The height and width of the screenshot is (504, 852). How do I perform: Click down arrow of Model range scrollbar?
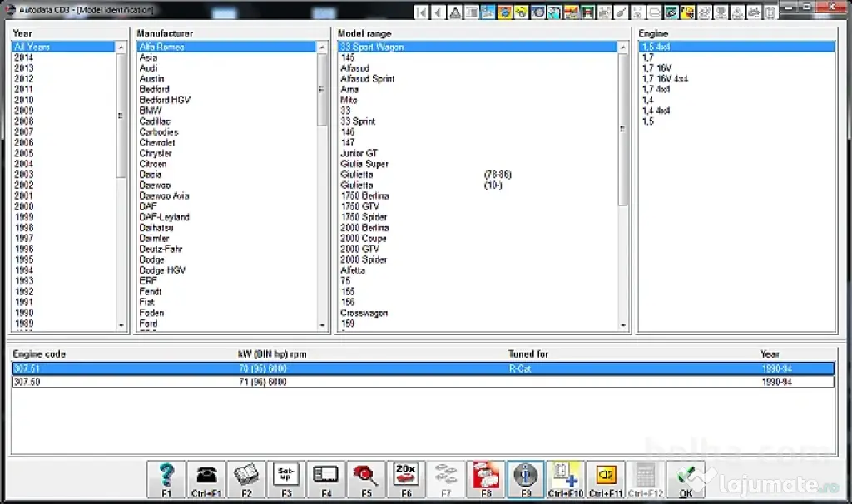[x=622, y=325]
